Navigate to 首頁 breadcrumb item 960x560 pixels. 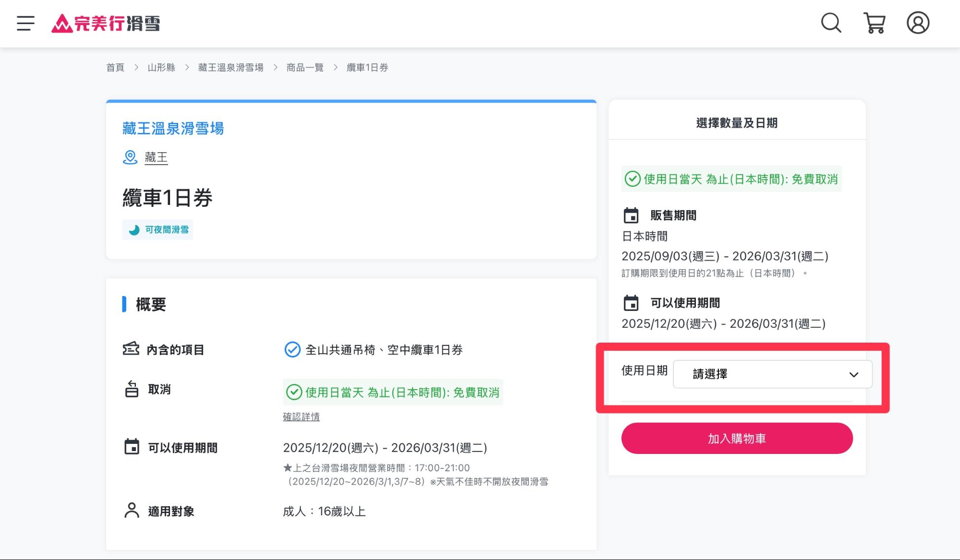pyautogui.click(x=115, y=67)
